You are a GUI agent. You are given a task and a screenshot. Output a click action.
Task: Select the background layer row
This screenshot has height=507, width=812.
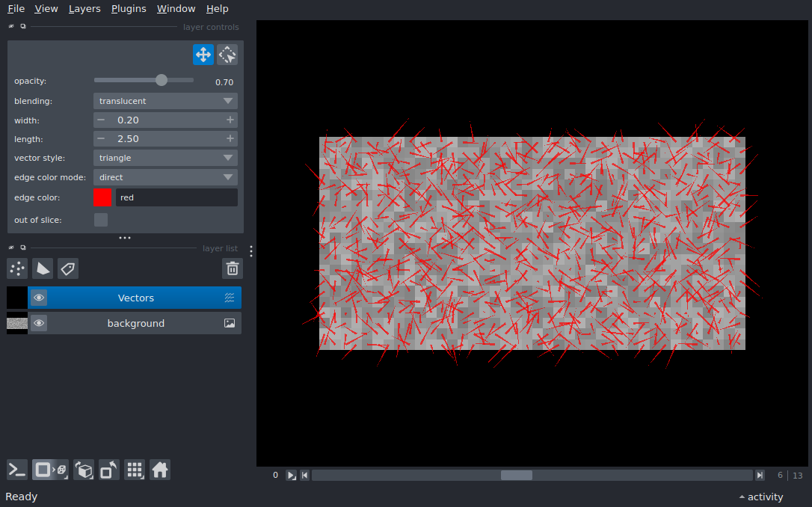[x=135, y=323]
